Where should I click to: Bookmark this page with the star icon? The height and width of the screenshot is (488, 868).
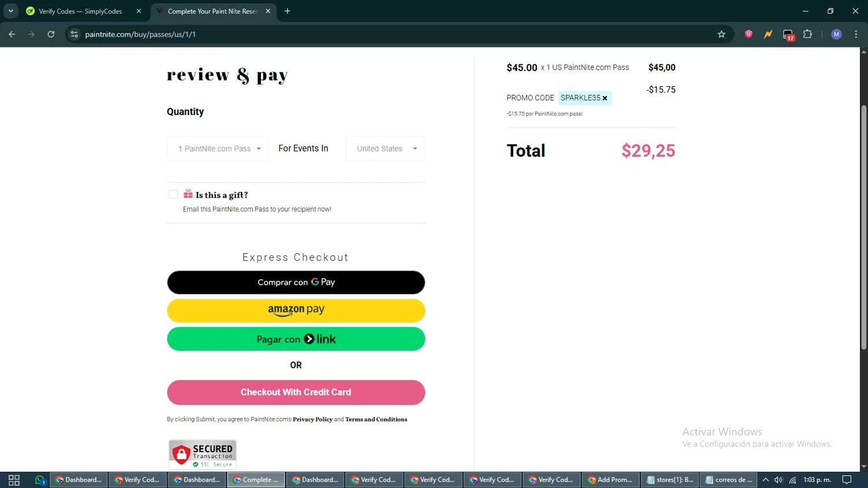pos(721,34)
